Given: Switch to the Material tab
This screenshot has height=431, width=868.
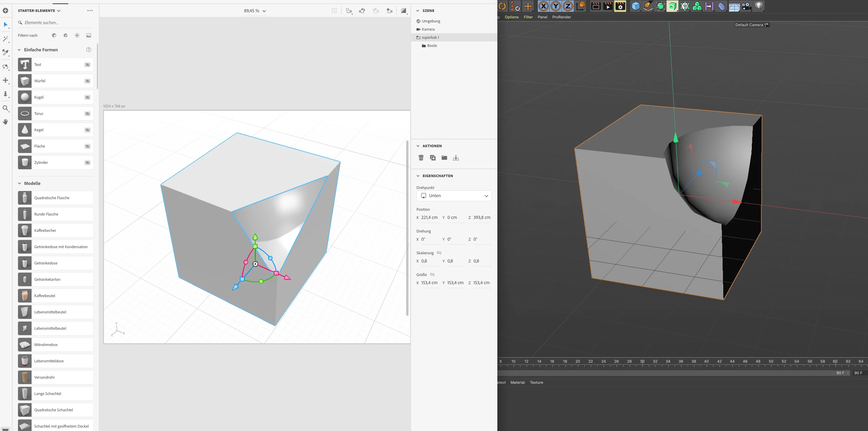Looking at the screenshot, I should tap(517, 382).
